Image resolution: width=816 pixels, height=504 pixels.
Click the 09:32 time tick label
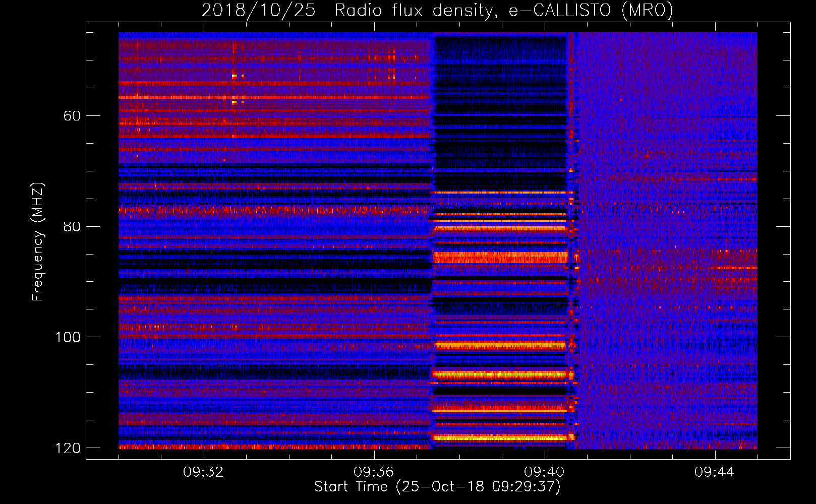click(x=203, y=472)
